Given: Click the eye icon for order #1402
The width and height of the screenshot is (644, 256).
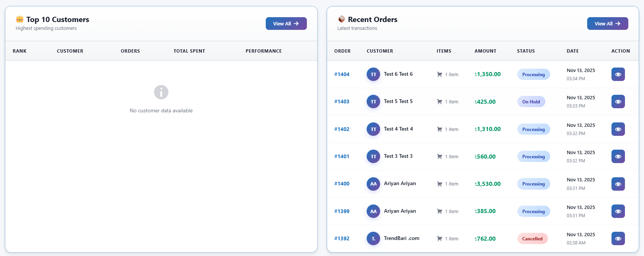Looking at the screenshot, I should point(618,129).
